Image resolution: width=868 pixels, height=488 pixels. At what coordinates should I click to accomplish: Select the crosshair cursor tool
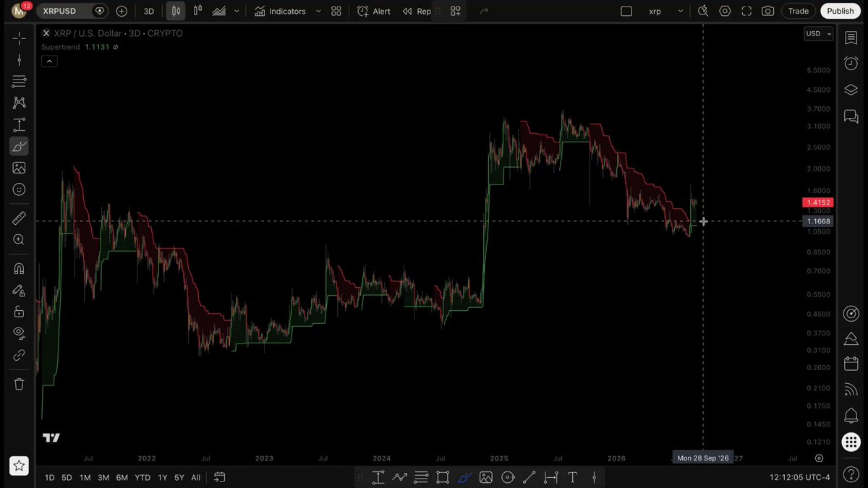coord(19,38)
